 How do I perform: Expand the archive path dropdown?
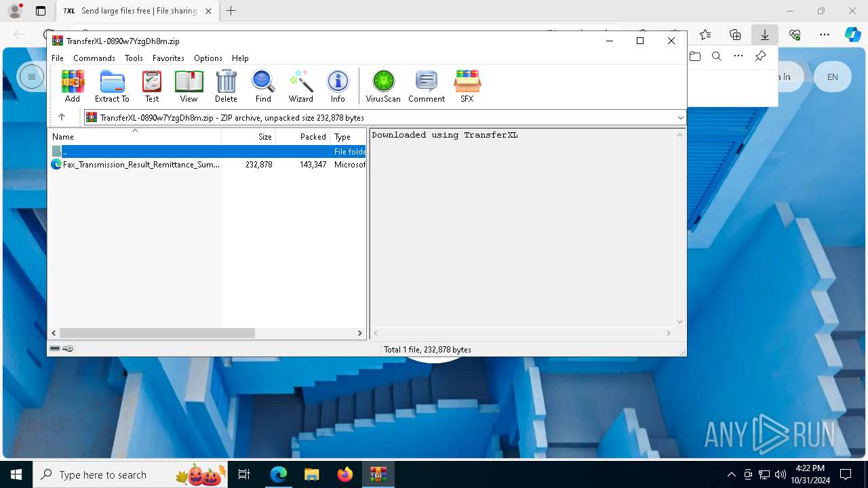click(680, 118)
